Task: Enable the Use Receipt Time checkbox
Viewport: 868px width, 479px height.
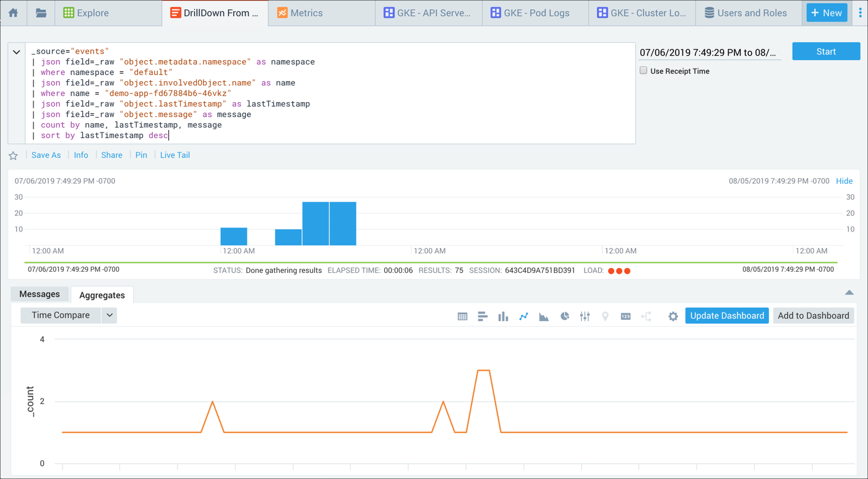Action: 643,71
